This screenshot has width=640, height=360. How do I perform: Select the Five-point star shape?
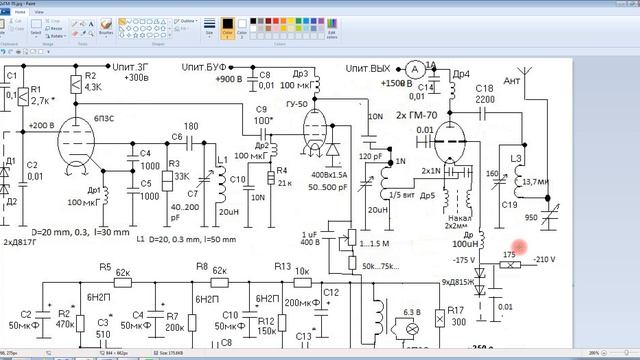tap(136, 35)
